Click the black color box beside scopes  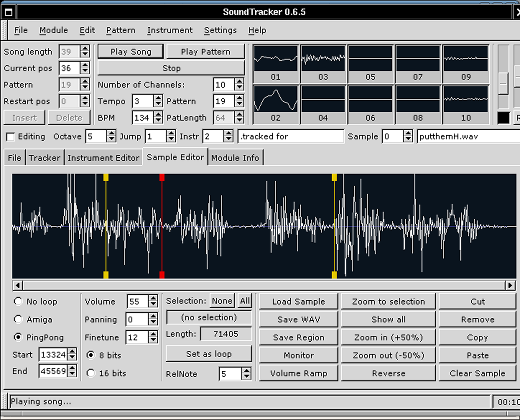pos(503,118)
